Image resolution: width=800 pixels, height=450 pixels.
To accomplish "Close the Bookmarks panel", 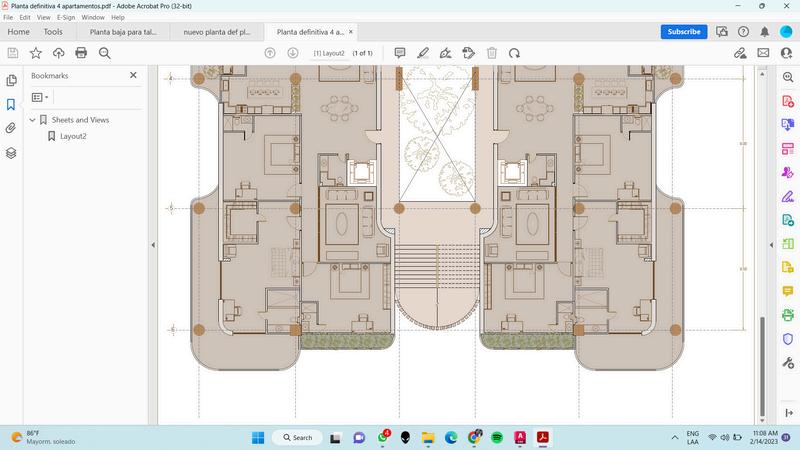I will (133, 75).
